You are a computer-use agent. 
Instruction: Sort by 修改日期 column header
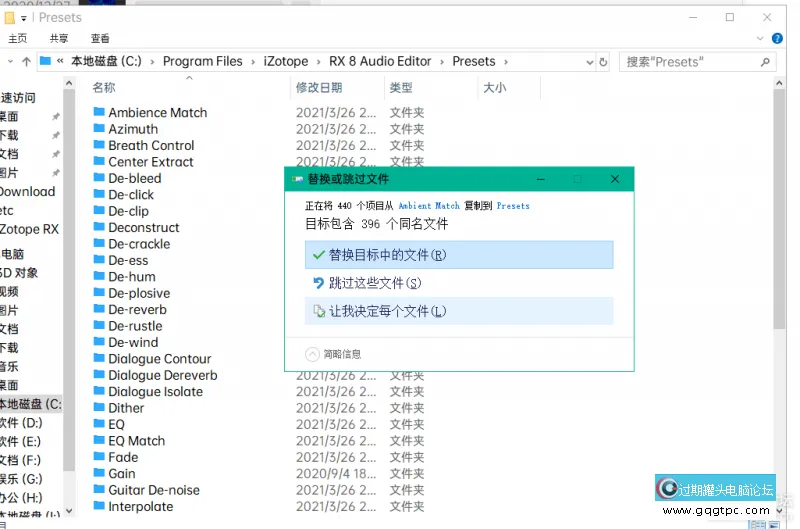319,88
